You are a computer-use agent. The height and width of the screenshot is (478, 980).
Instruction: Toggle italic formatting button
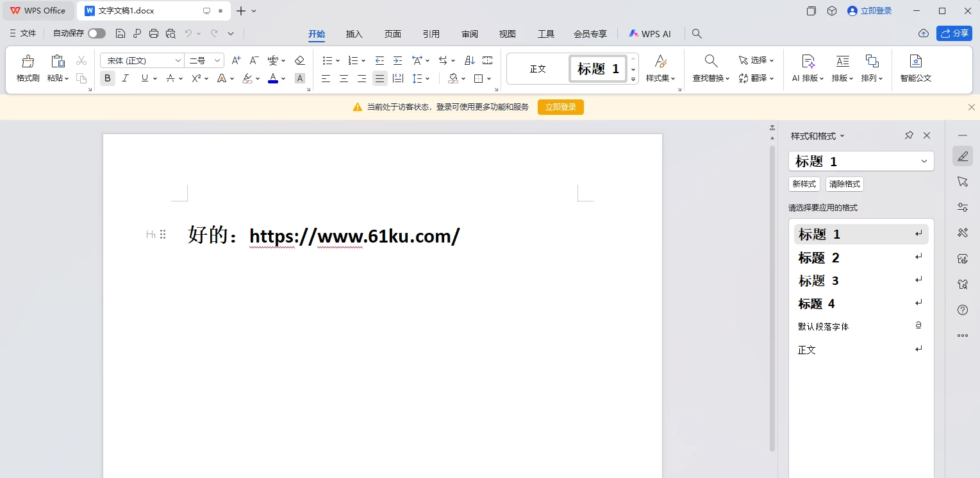point(126,78)
